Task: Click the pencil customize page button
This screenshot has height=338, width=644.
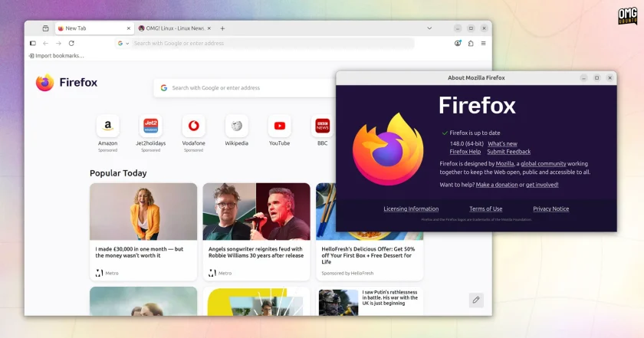Action: pyautogui.click(x=476, y=300)
